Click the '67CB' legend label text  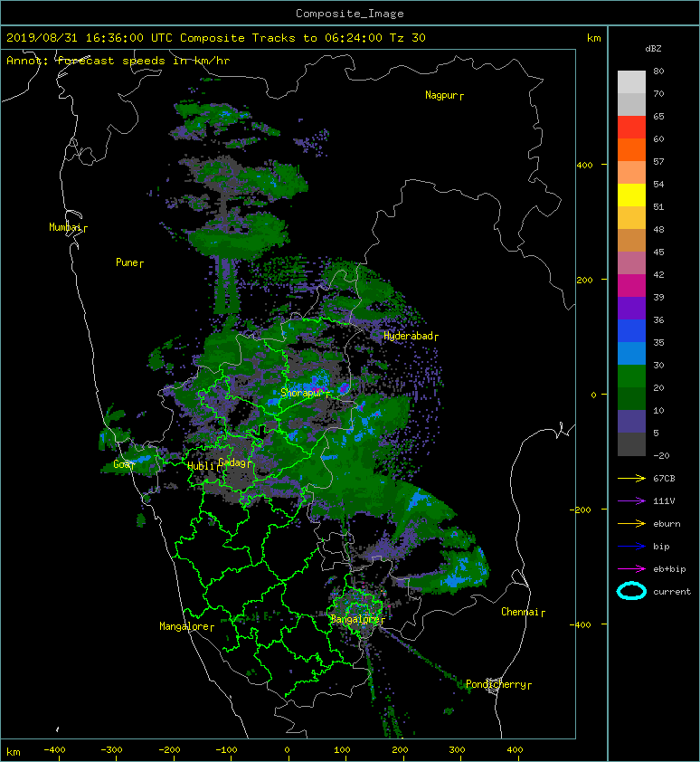tap(664, 479)
